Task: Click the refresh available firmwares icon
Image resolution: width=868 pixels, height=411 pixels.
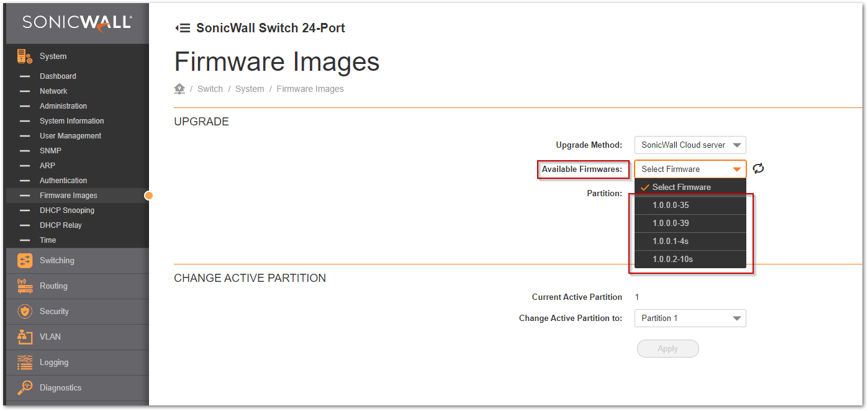Action: pyautogui.click(x=758, y=169)
